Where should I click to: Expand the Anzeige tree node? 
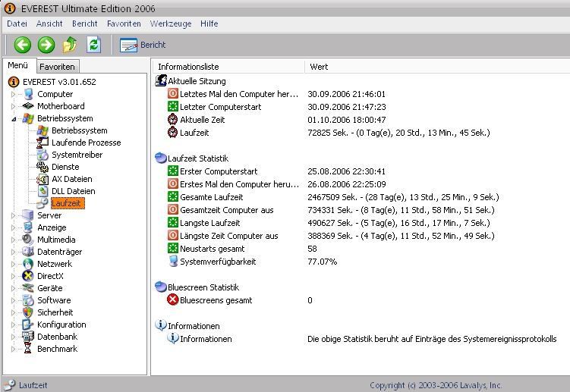14,227
